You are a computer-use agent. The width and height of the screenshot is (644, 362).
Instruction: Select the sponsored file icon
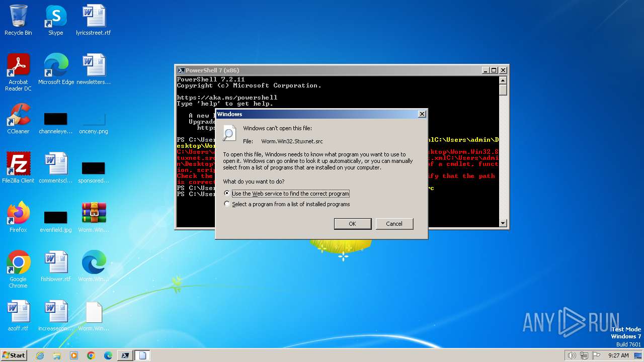[x=94, y=172]
